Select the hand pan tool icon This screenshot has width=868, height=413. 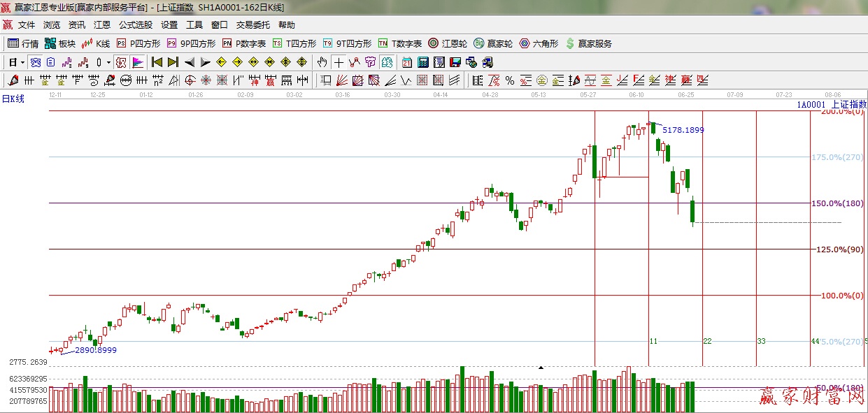tap(322, 62)
